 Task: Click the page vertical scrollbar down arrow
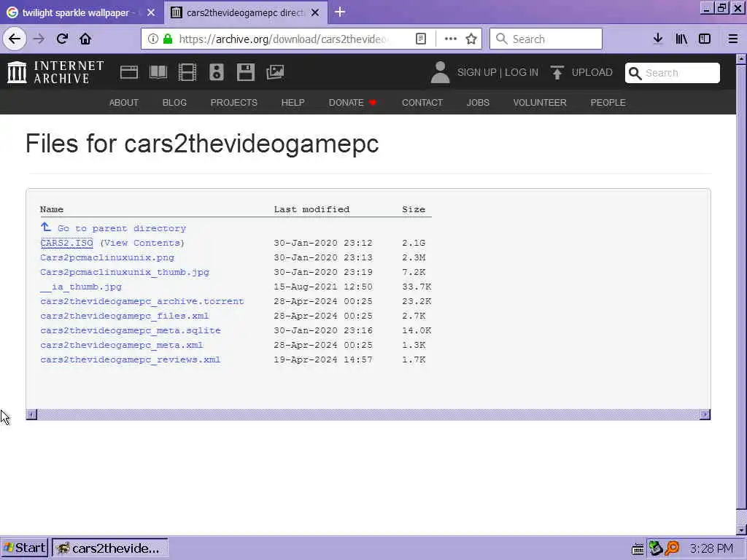click(x=741, y=530)
